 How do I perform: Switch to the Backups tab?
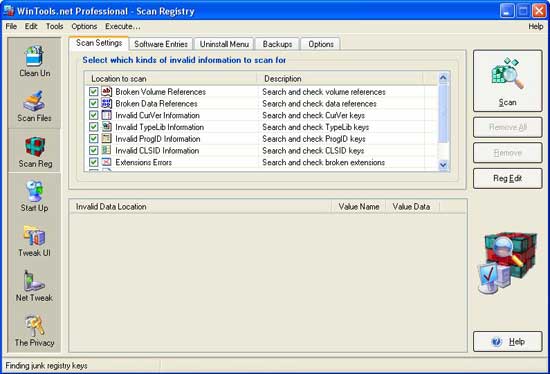click(x=277, y=44)
